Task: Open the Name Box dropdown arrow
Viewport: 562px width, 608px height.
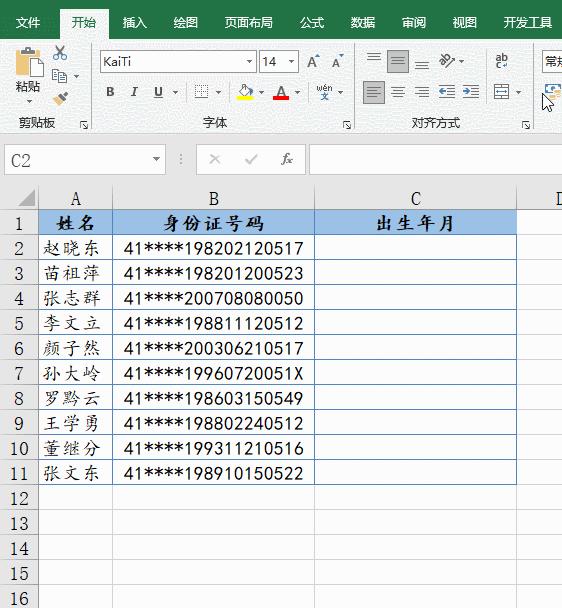Action: pyautogui.click(x=156, y=159)
